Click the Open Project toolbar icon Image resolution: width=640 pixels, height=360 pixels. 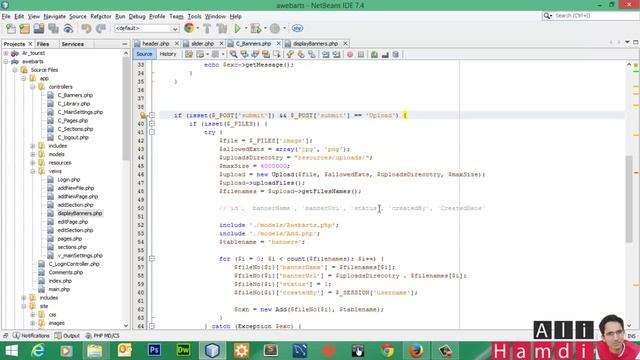pos(39,29)
